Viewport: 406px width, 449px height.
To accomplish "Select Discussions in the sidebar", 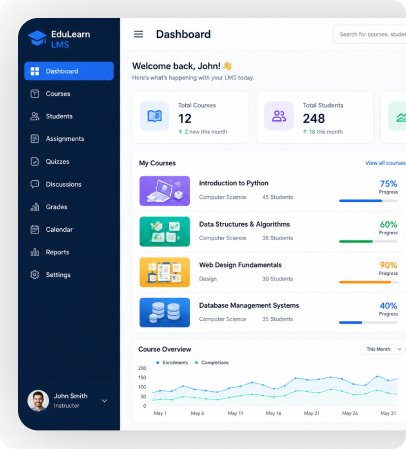I will (x=63, y=184).
